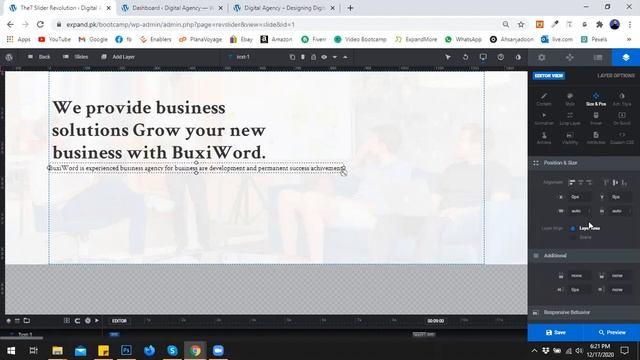This screenshot has width=640, height=360.
Task: Edit the Y position field
Action: (x=620, y=197)
